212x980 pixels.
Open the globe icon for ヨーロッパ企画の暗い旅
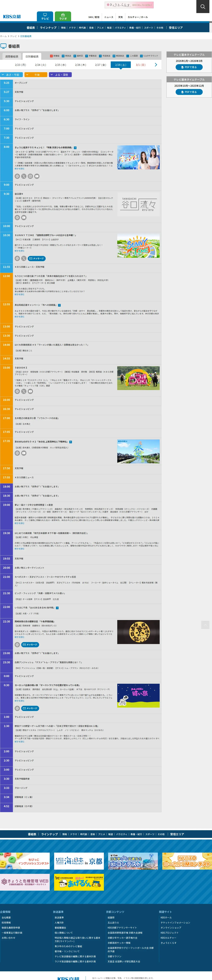coord(17,708)
